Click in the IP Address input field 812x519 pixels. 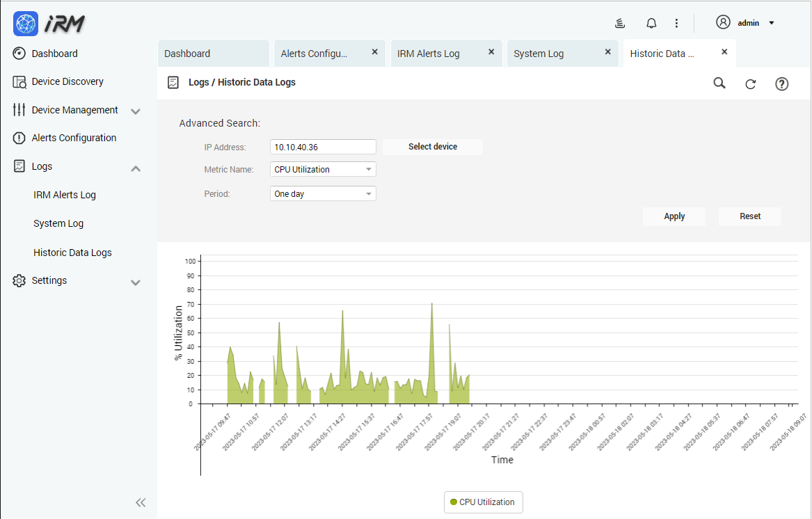(x=322, y=147)
